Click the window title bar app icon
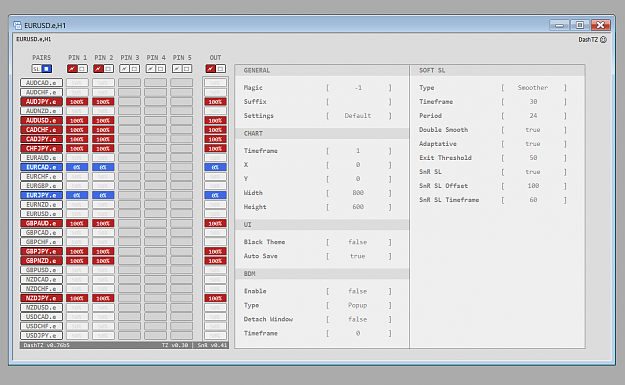This screenshot has width=625, height=385. [17, 26]
